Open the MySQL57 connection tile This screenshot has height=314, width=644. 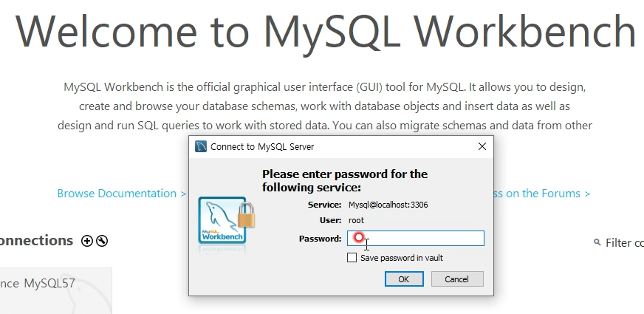[55, 291]
